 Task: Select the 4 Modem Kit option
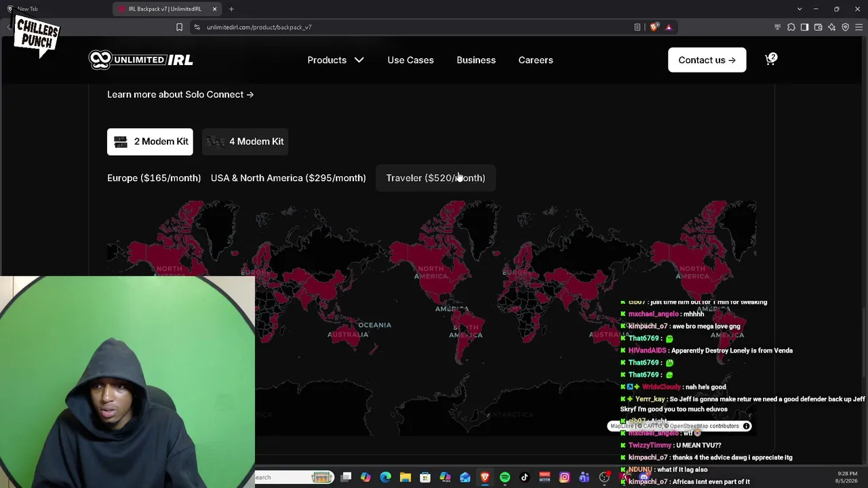point(245,142)
